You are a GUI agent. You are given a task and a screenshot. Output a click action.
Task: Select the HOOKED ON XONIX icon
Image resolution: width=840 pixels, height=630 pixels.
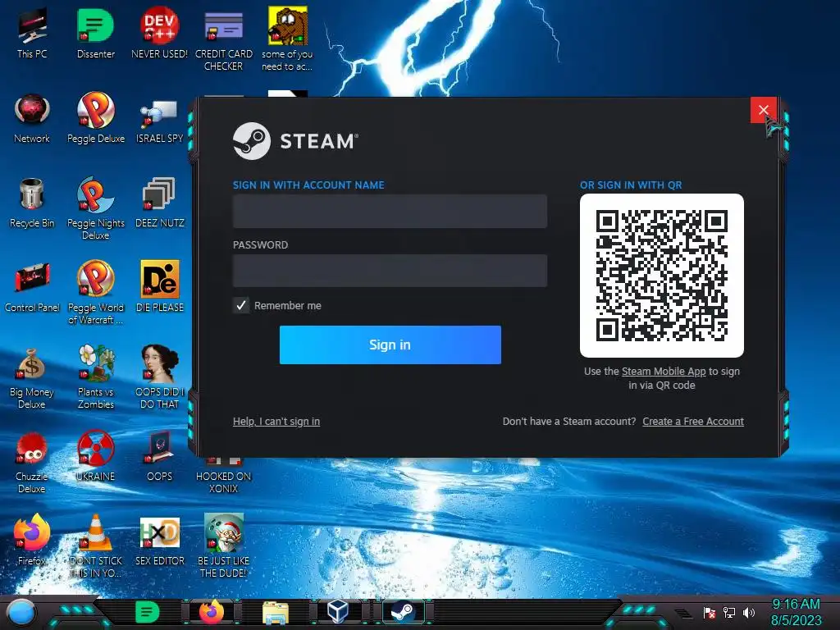coord(223,476)
